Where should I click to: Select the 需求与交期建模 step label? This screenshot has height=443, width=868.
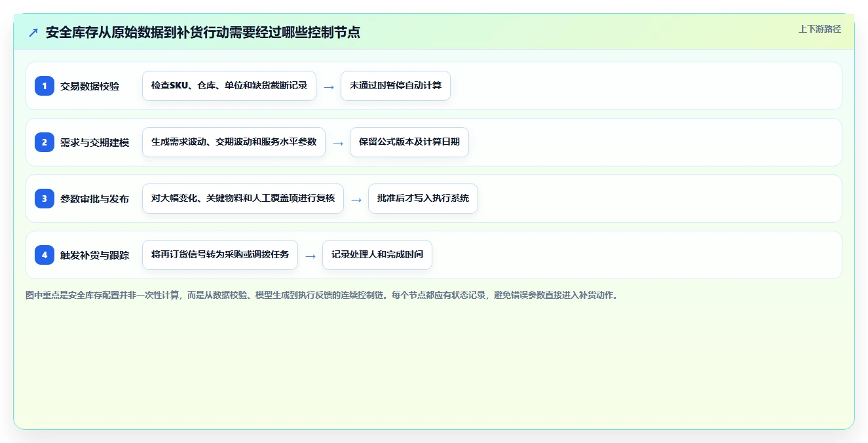(95, 142)
